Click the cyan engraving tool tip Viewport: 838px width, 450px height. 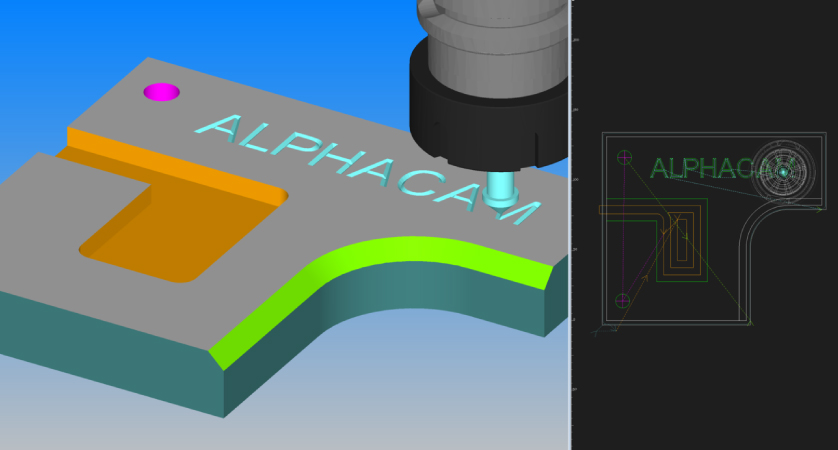click(x=499, y=194)
